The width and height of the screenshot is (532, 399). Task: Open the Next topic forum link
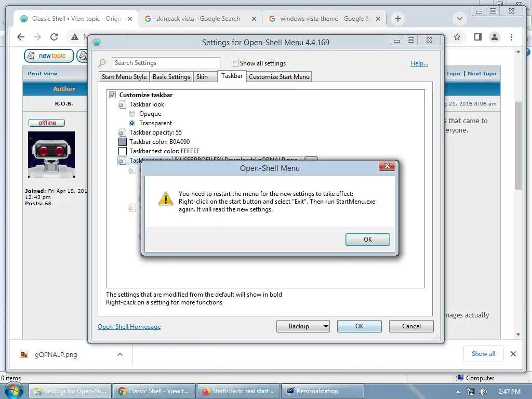(x=483, y=73)
